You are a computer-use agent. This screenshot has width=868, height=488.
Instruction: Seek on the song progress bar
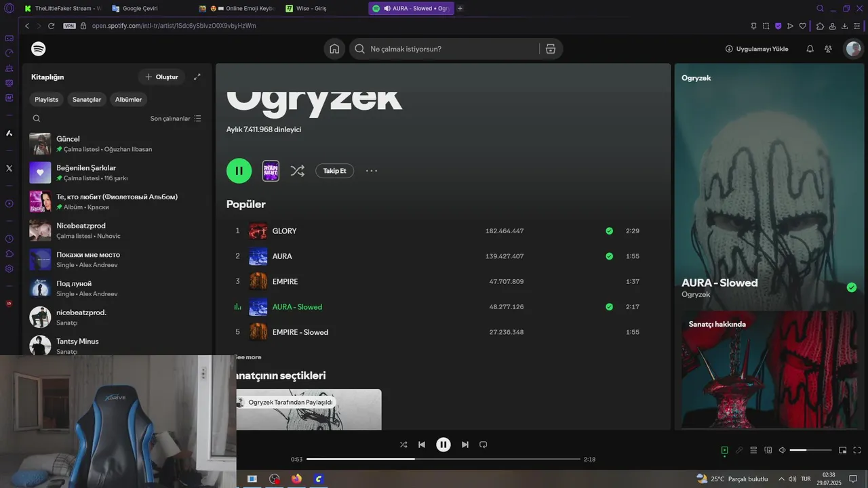[443, 459]
